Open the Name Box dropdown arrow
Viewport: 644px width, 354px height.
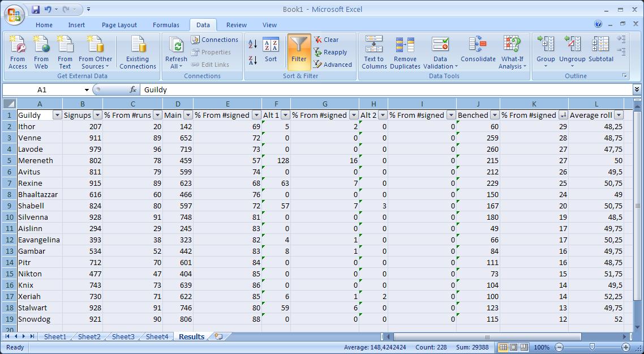(x=87, y=90)
